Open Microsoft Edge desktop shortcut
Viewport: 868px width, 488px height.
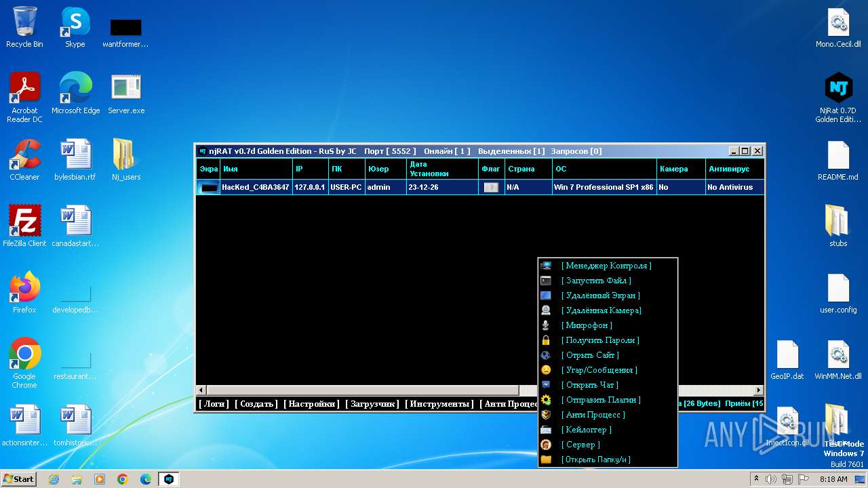click(75, 94)
